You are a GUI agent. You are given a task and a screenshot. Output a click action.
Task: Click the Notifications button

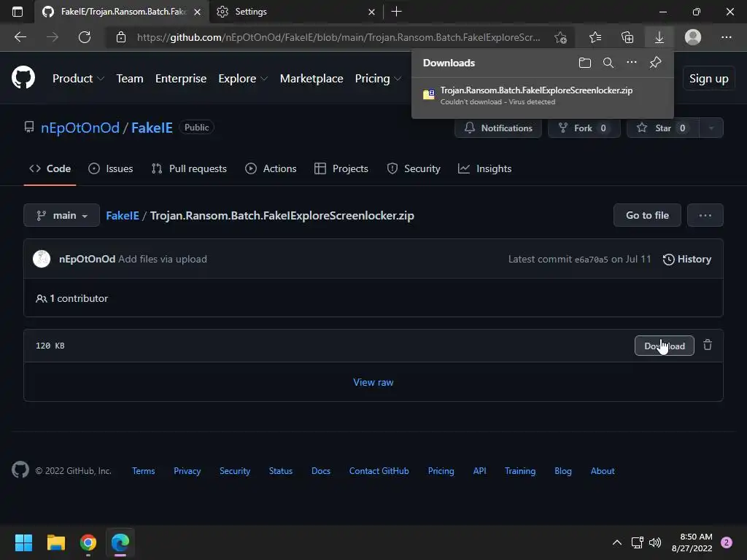tap(498, 128)
